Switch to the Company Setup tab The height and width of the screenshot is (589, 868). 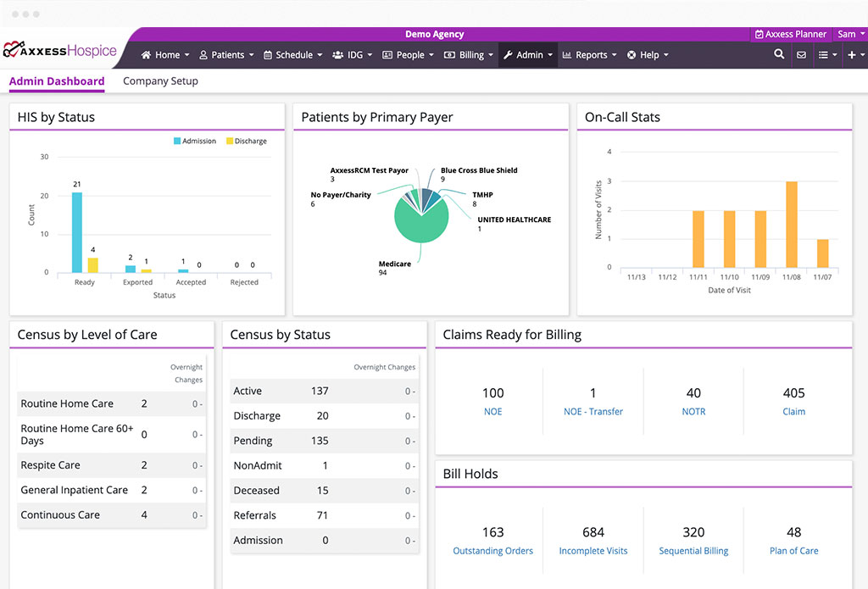[x=160, y=81]
